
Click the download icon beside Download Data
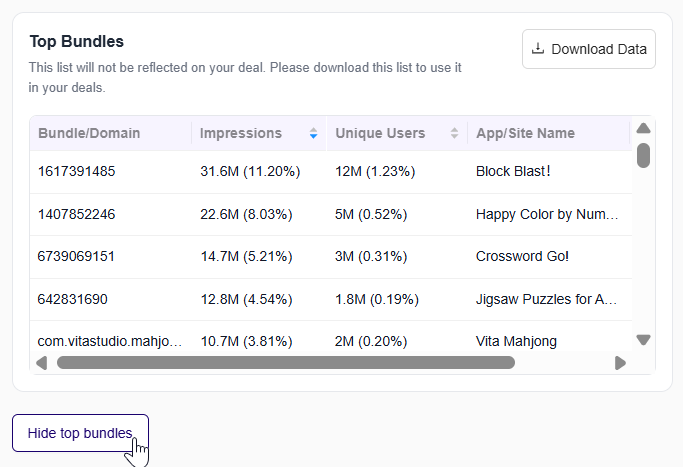(538, 49)
